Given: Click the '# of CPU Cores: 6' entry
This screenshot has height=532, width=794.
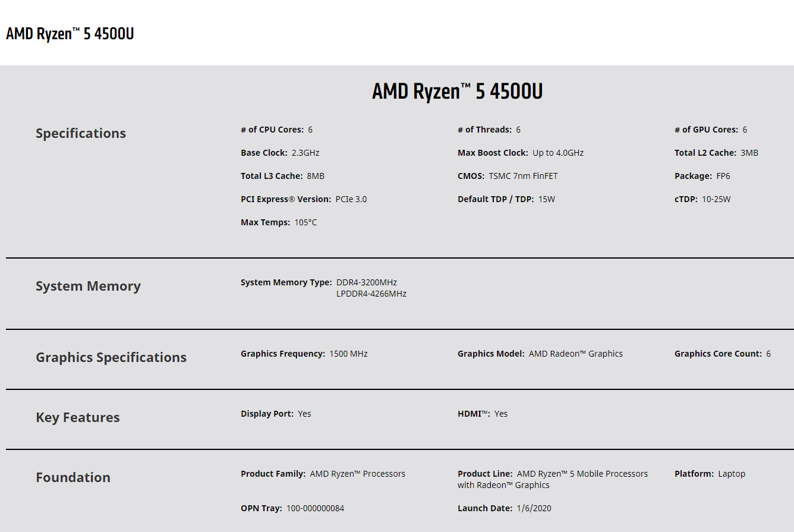Looking at the screenshot, I should pyautogui.click(x=276, y=130).
